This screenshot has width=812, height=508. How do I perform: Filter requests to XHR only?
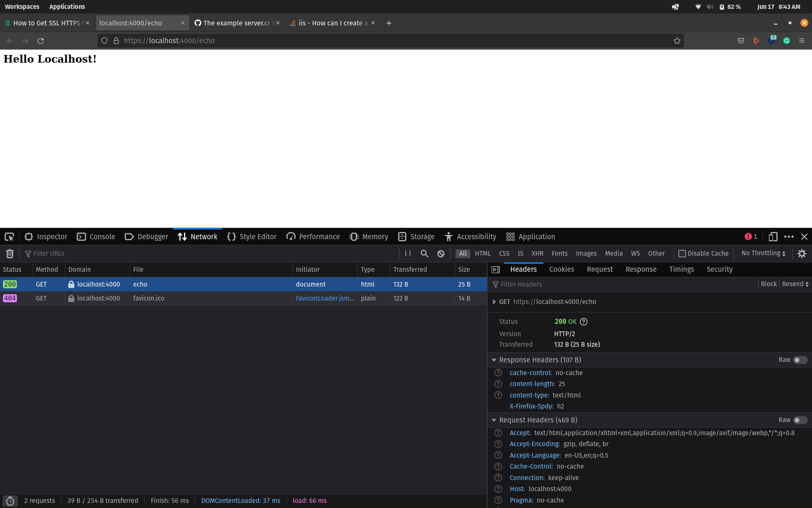pyautogui.click(x=537, y=253)
